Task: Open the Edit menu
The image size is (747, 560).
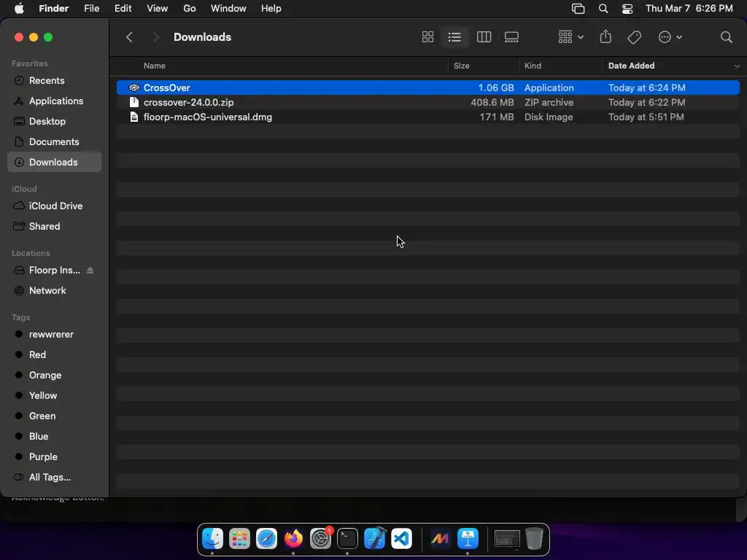Action: (123, 9)
